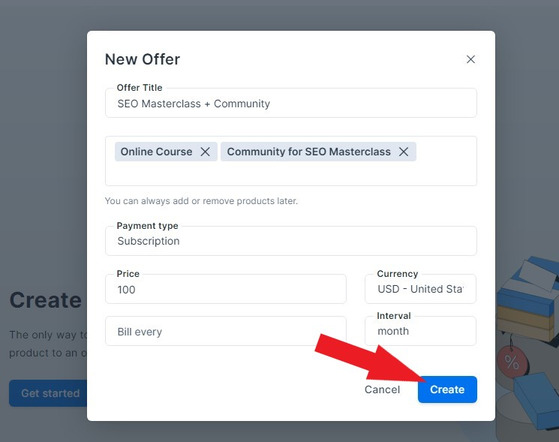This screenshot has width=559, height=442.
Task: Open the Payment type dropdown
Action: click(x=291, y=241)
